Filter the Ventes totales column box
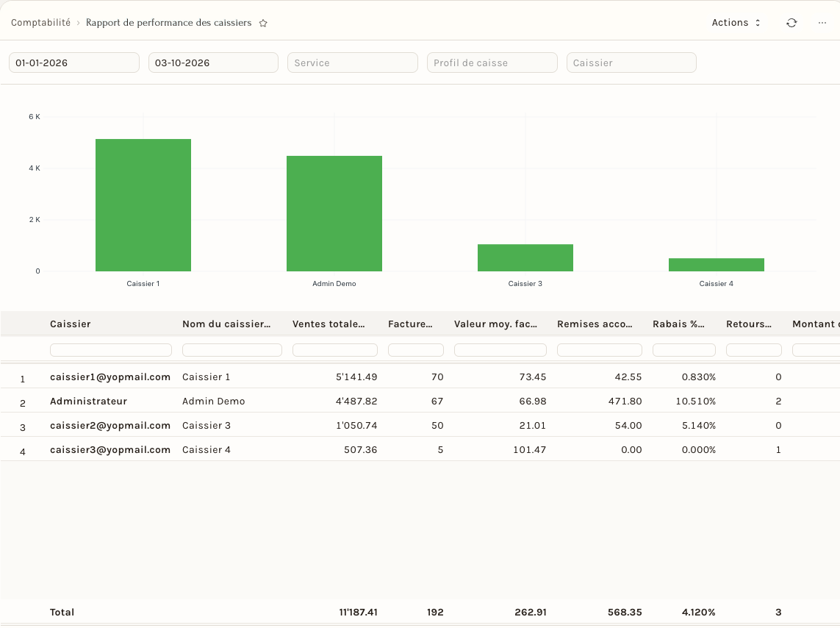This screenshot has height=628, width=840. coord(335,350)
